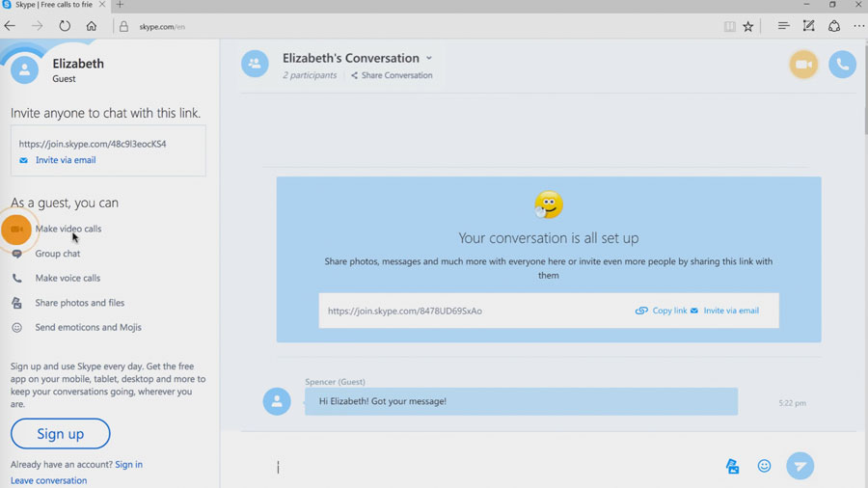Screen dimensions: 868x488
Task: Start a voice call with the phone button
Action: [x=842, y=65]
